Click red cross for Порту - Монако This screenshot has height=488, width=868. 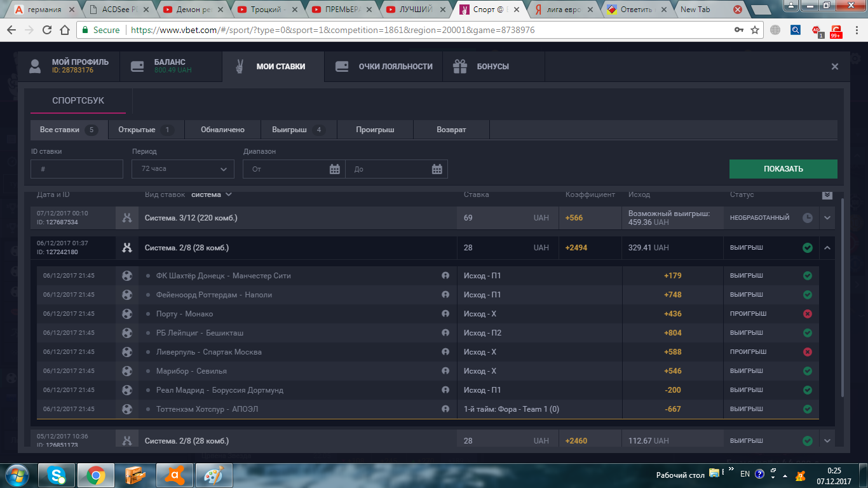807,314
